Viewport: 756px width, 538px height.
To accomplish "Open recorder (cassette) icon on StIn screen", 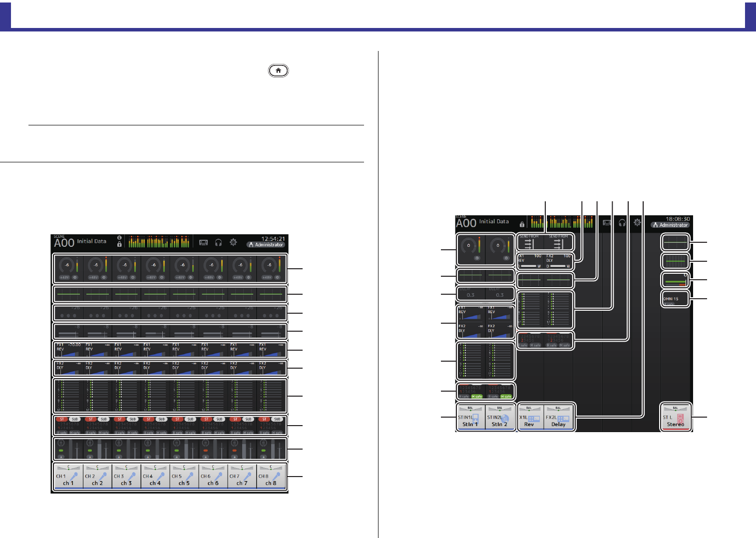I will tap(607, 223).
